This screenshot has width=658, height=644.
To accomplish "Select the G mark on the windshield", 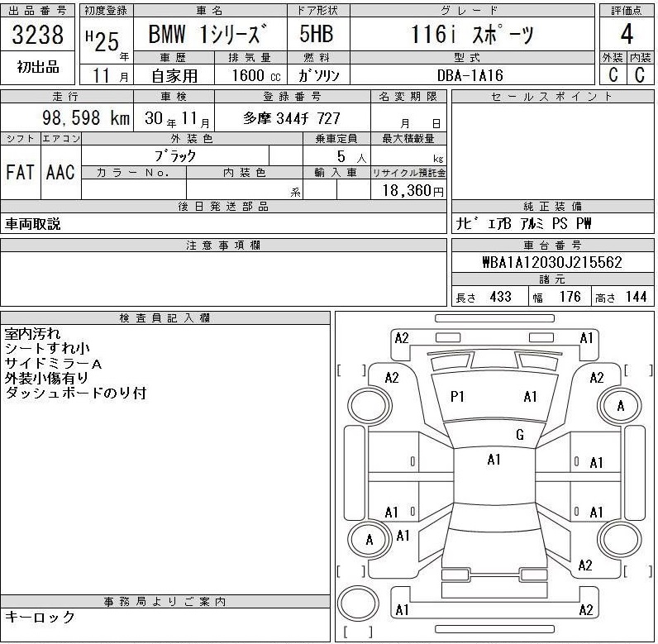I will 519,435.
